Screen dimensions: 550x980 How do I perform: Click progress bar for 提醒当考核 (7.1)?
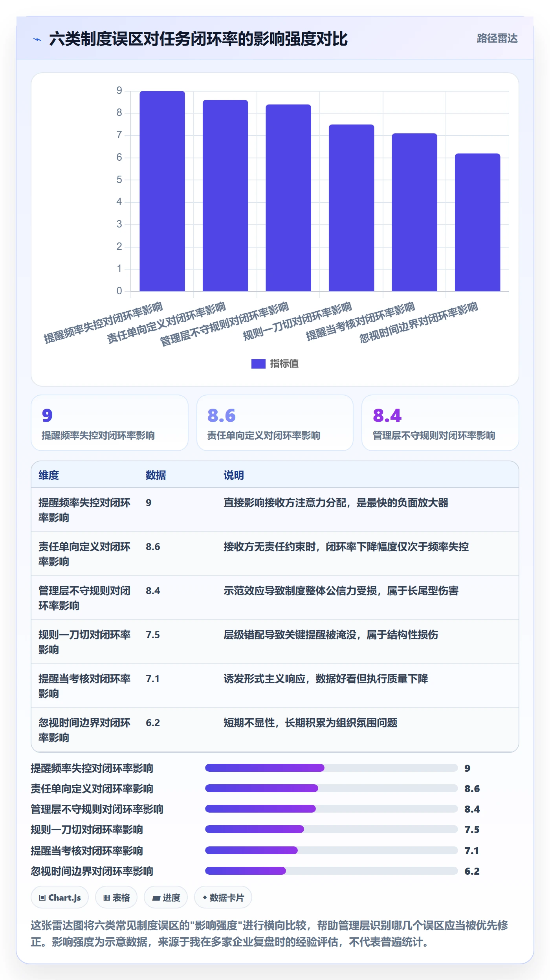pyautogui.click(x=331, y=850)
